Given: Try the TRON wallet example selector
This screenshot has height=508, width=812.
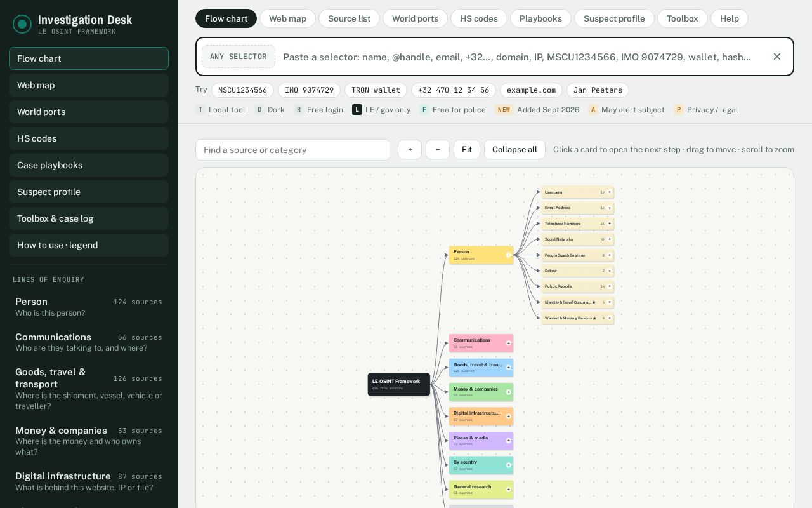Looking at the screenshot, I should coord(376,90).
